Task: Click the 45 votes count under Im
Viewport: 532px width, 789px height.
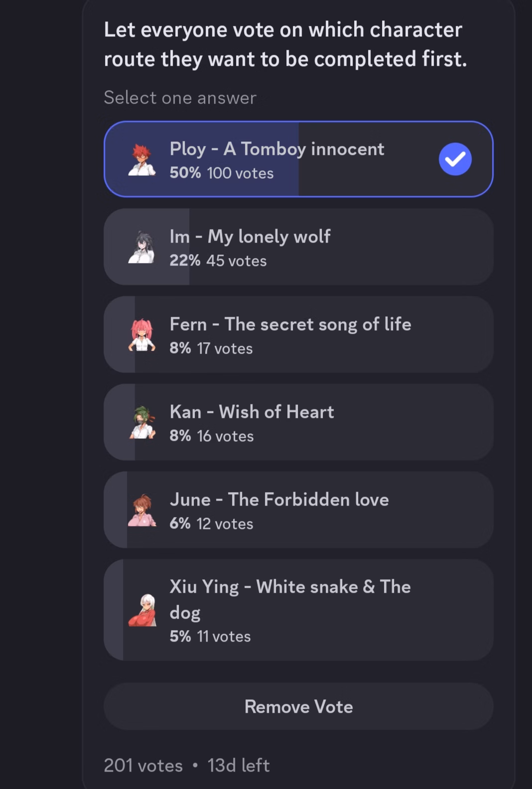Action: [237, 261]
